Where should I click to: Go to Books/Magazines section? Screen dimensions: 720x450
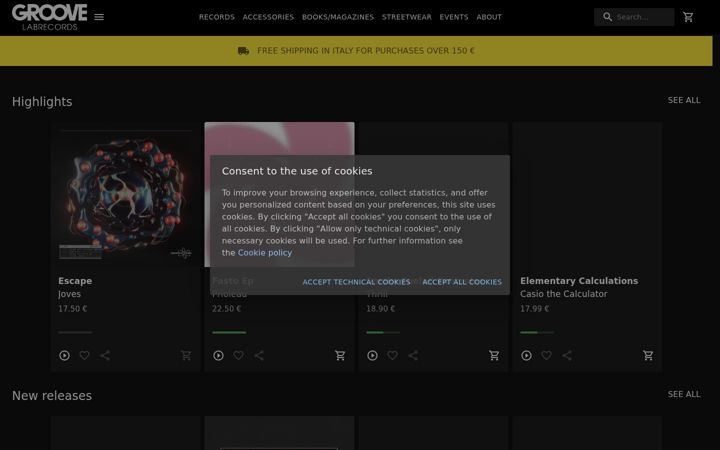point(338,17)
